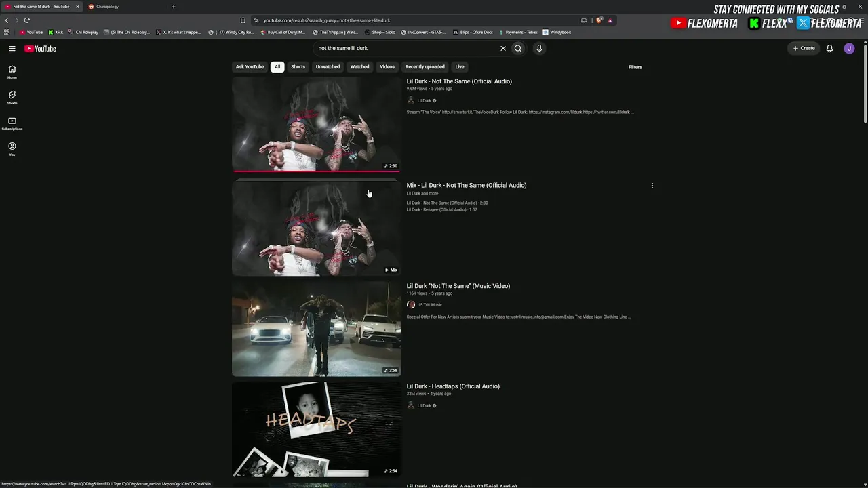
Task: Open the You section in sidebar
Action: pos(12,148)
